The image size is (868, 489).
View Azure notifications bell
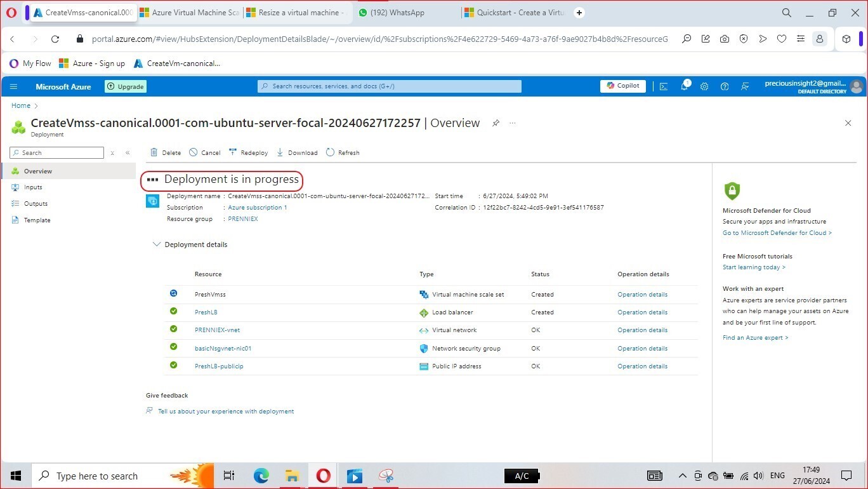pyautogui.click(x=685, y=86)
